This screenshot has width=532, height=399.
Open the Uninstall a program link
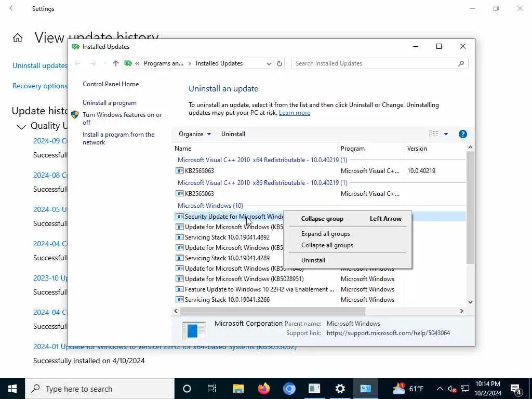(110, 103)
